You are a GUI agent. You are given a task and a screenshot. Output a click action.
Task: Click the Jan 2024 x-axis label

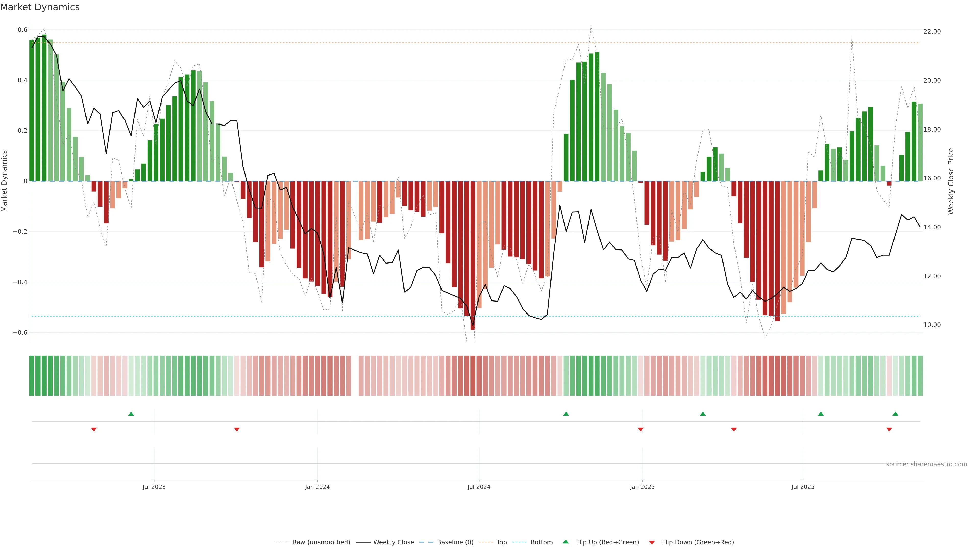click(317, 487)
